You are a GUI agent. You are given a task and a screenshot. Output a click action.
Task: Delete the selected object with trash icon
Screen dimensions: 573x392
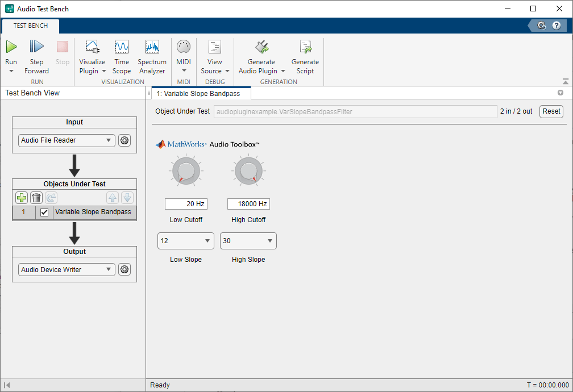click(x=36, y=198)
